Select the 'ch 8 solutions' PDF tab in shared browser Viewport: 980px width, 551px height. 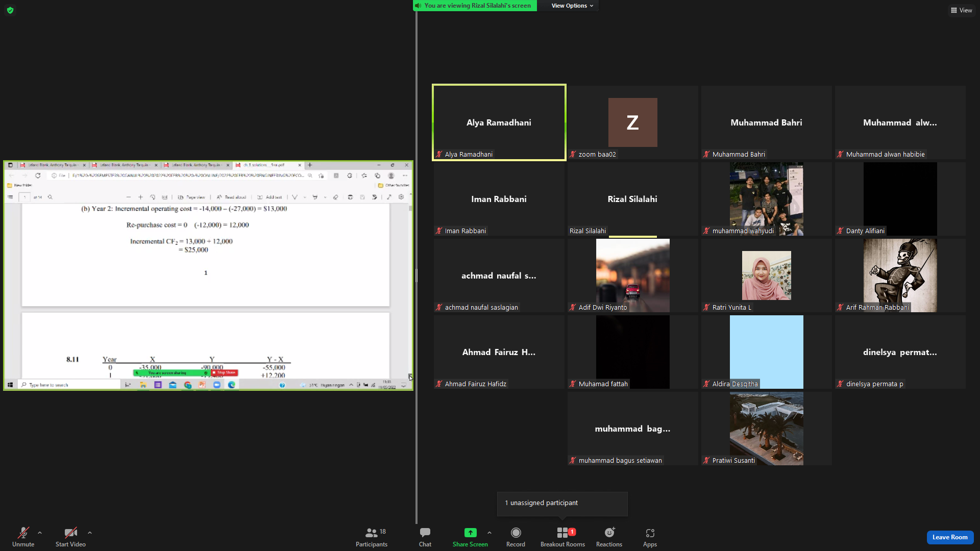tap(268, 165)
